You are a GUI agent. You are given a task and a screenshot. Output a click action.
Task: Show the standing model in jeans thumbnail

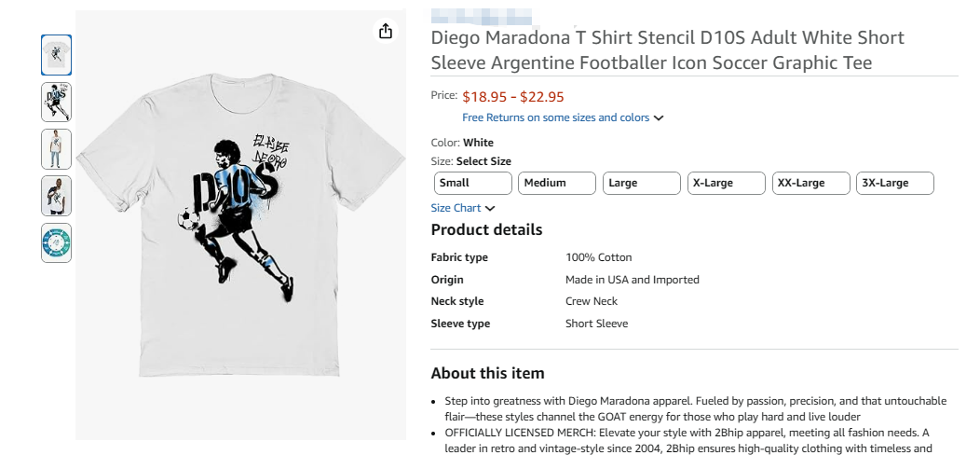pos(56,149)
